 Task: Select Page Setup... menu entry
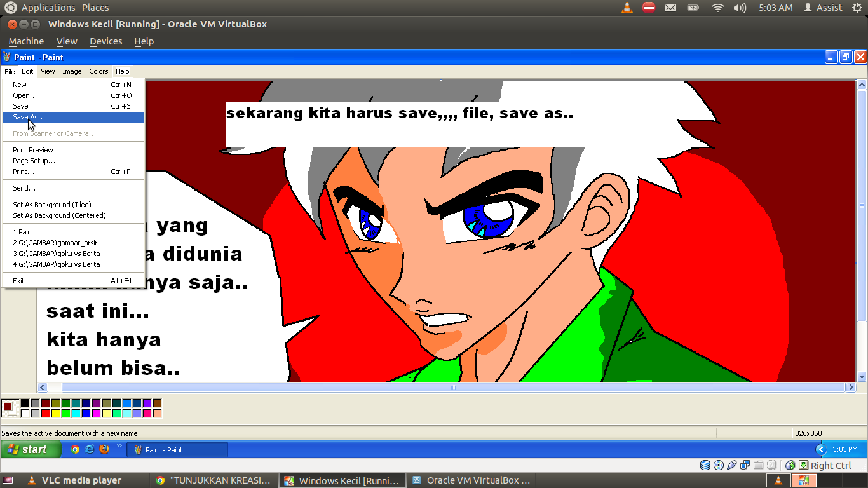click(73, 161)
